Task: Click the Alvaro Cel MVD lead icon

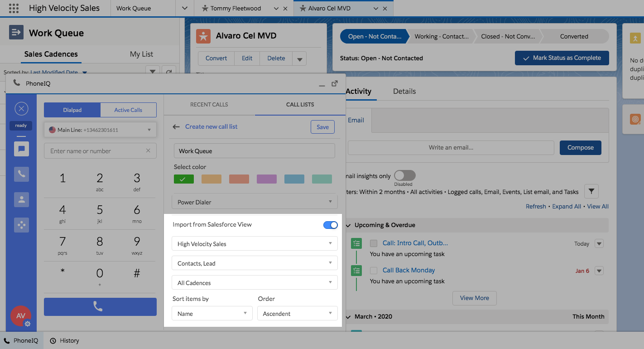Action: [x=203, y=36]
